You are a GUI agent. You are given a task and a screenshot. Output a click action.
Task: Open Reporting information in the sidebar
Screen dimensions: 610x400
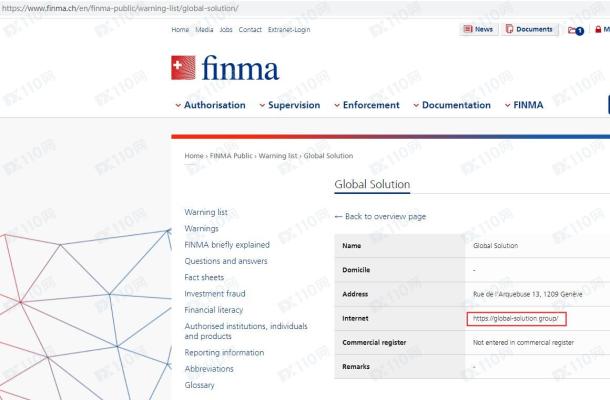click(224, 353)
